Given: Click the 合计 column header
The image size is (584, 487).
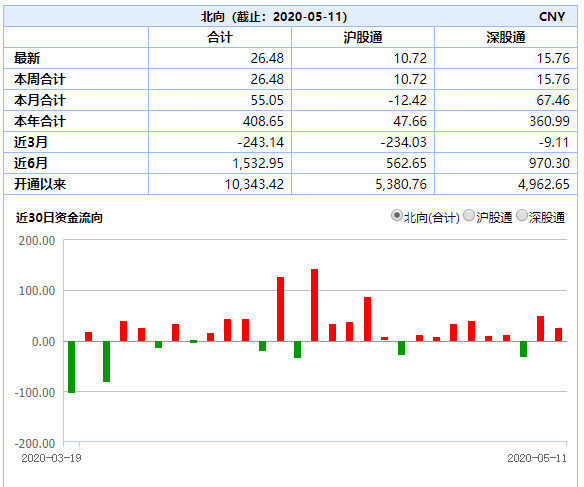Looking at the screenshot, I should tap(220, 37).
